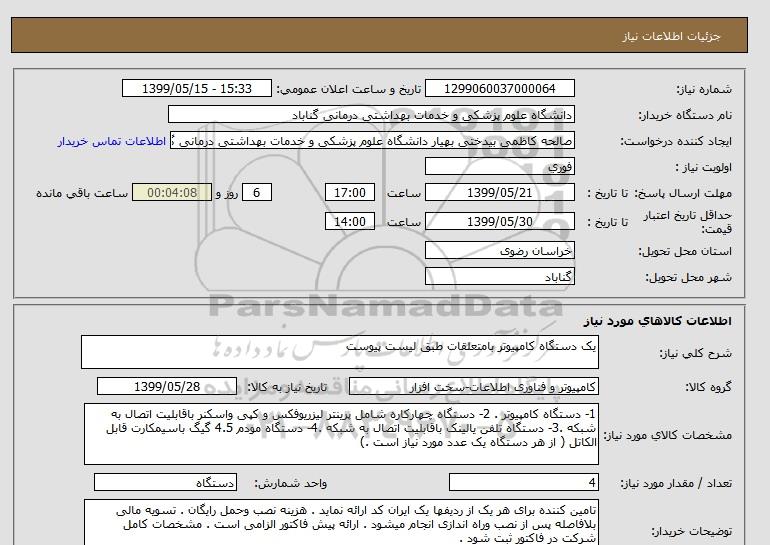Image resolution: width=770 pixels, height=545 pixels.
Task: Click the price validity date 1399/05/30
Action: (x=499, y=221)
